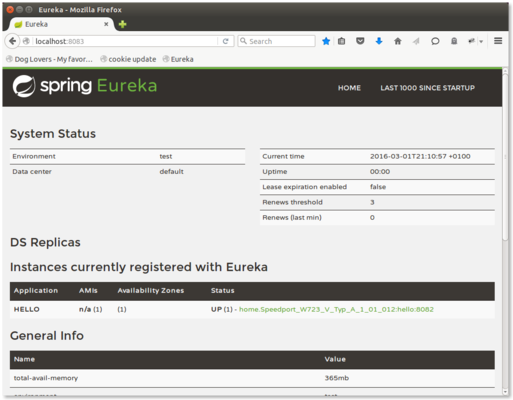513x400 pixels.
Task: Click the padlock extension icon in toolbar
Action: [x=454, y=41]
